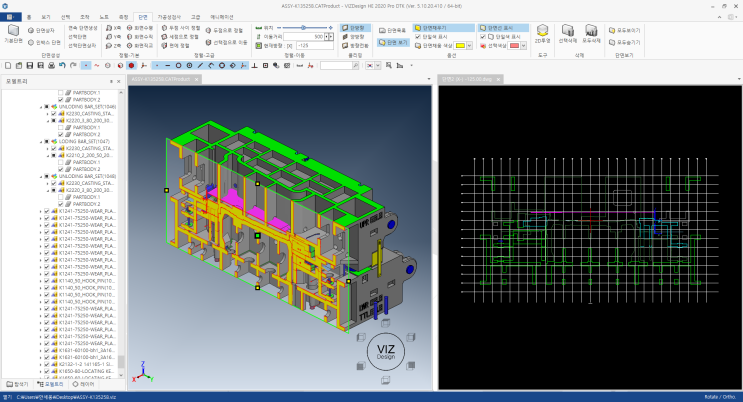Collapse the K2210_2_200_50_20 tree node

pyautogui.click(x=48, y=155)
